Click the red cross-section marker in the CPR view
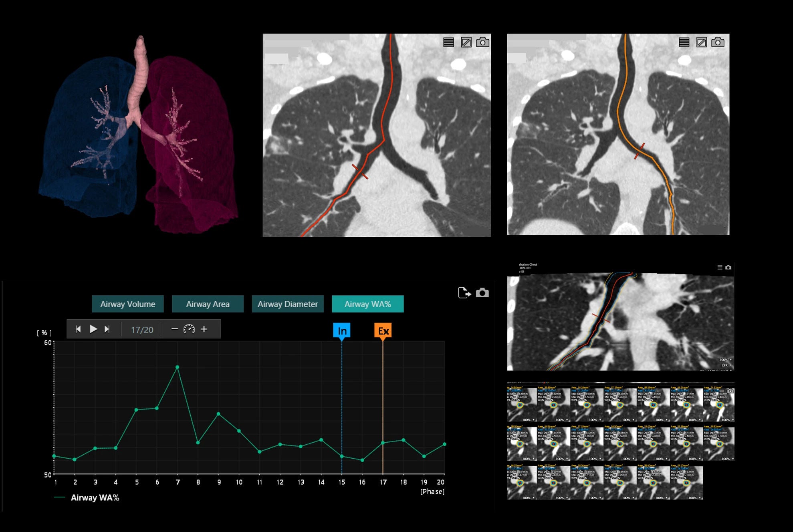Screen dimensions: 793x532 (601, 318)
